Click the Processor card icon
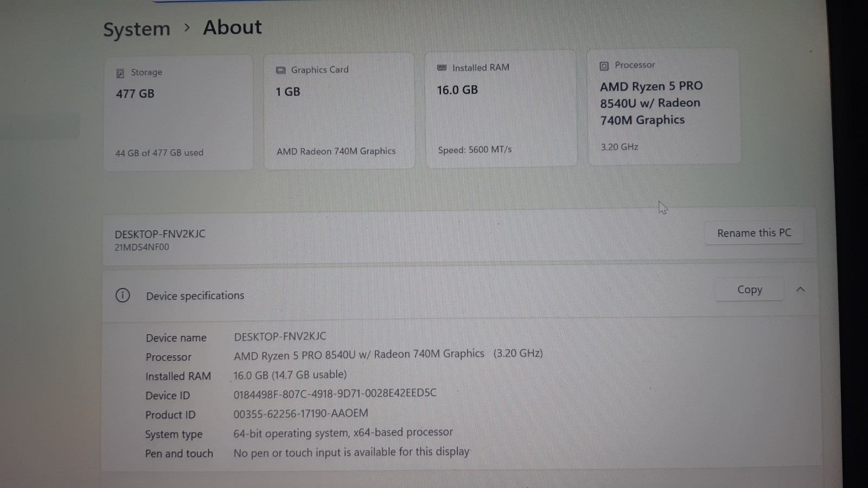This screenshot has height=488, width=868. click(604, 66)
